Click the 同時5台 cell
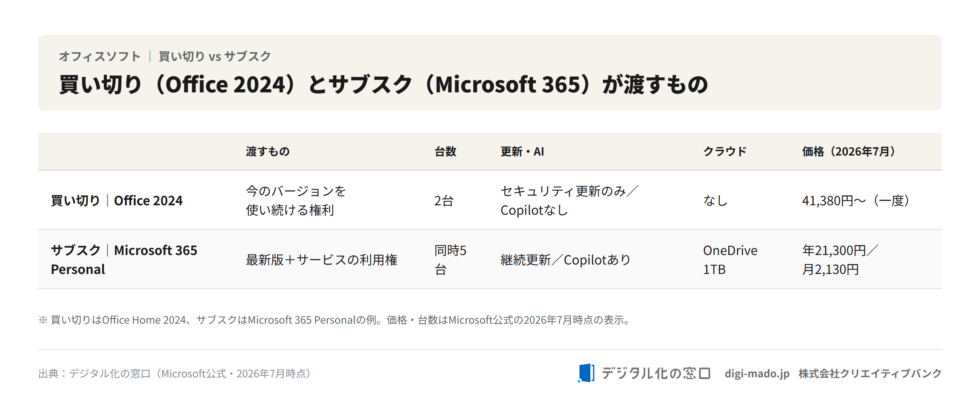 point(450,260)
